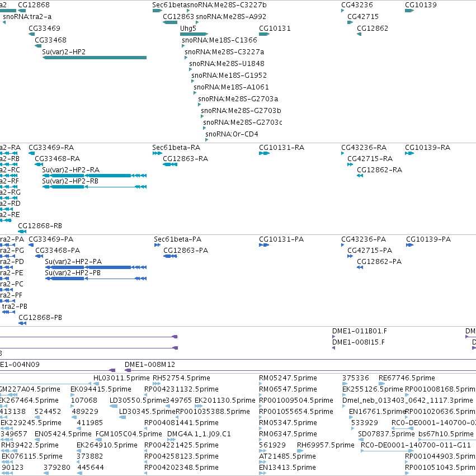Select the CG42715-RA transcript label

pyautogui.click(x=370, y=159)
